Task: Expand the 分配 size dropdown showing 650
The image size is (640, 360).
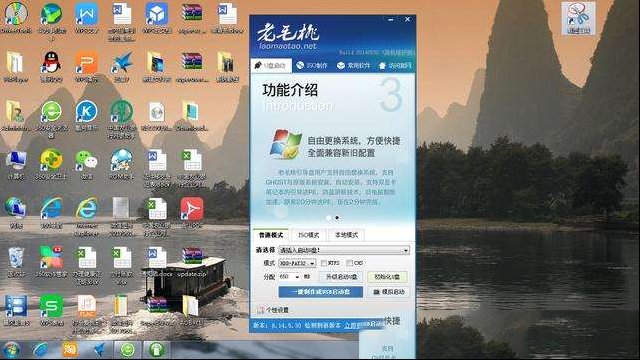Action: [290, 277]
